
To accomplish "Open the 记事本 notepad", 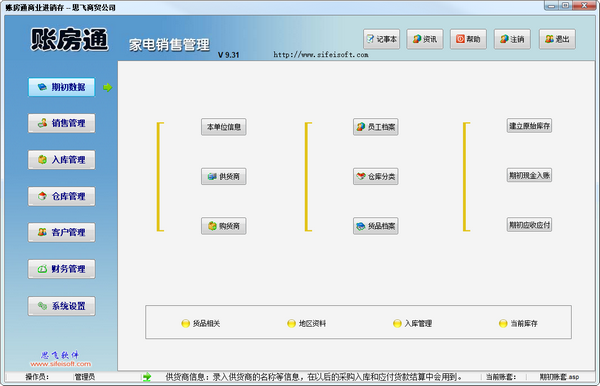I will [x=382, y=39].
